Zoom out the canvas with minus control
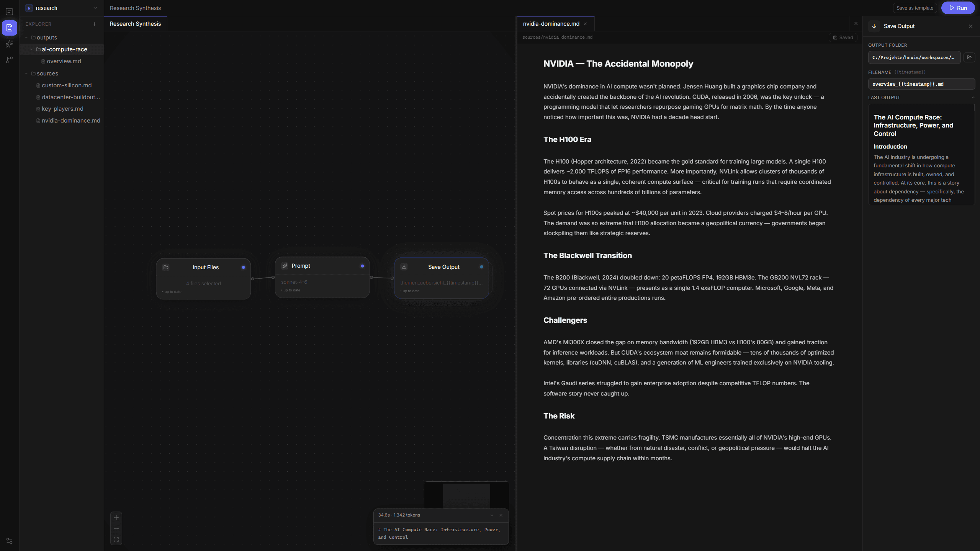This screenshot has width=980, height=551. click(116, 528)
